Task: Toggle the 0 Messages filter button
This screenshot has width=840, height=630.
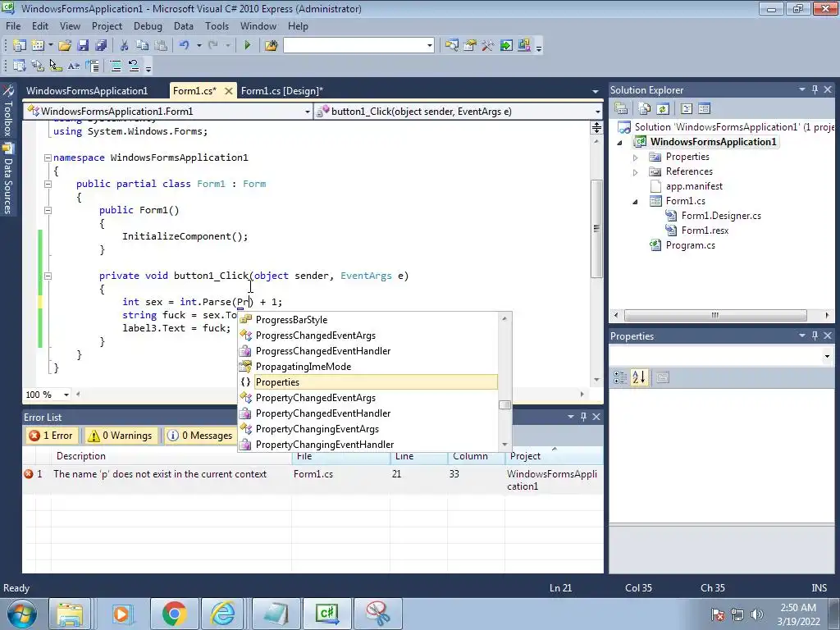Action: pos(201,436)
